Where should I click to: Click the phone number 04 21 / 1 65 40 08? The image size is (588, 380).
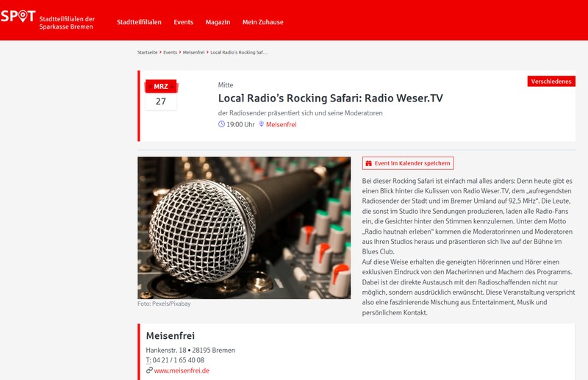click(x=179, y=360)
